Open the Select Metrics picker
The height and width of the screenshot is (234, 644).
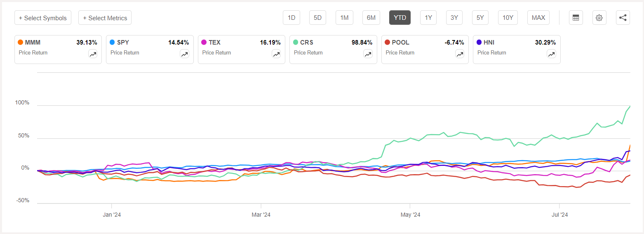pos(105,18)
